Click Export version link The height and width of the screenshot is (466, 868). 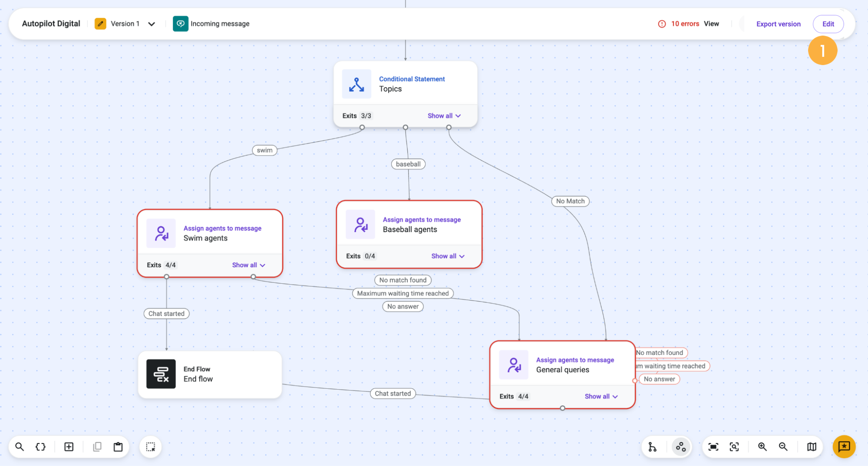tap(778, 24)
